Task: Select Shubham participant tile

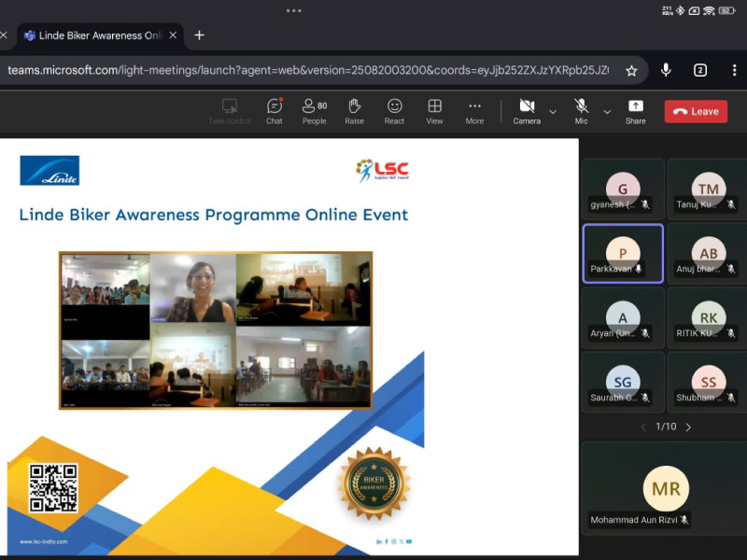Action: [708, 382]
